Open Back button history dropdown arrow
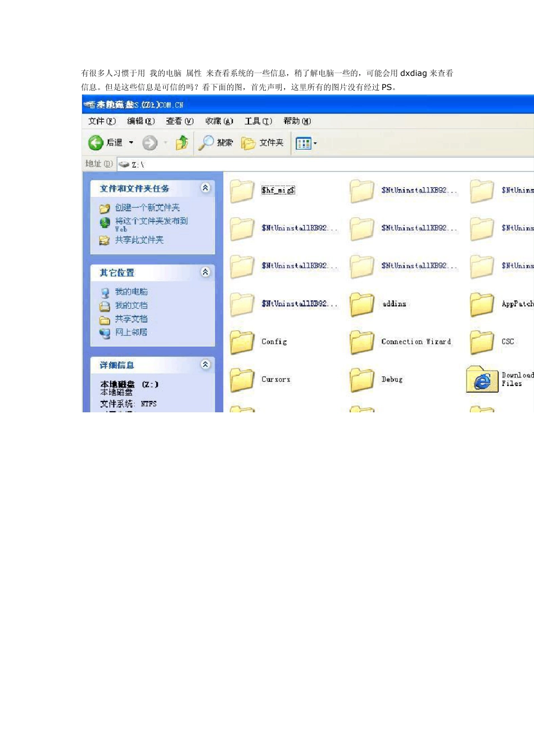The height and width of the screenshot is (756, 534). pyautogui.click(x=131, y=143)
